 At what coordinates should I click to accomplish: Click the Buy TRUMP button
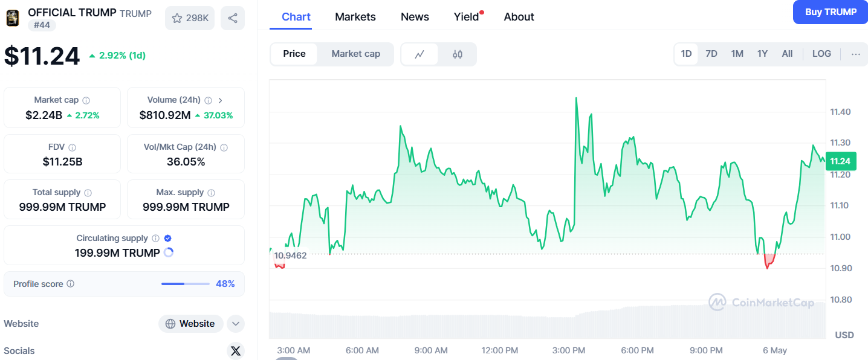[831, 12]
